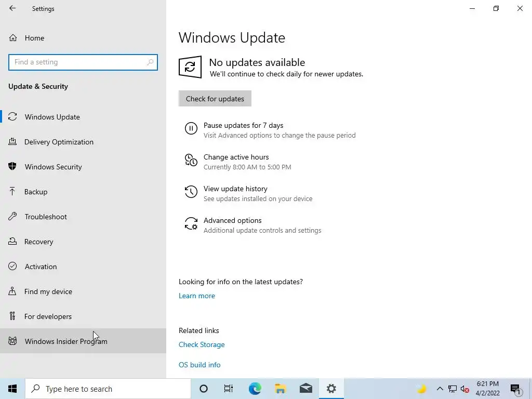Click the Windows Update sync icon in sidebar
The width and height of the screenshot is (532, 399).
coord(12,117)
